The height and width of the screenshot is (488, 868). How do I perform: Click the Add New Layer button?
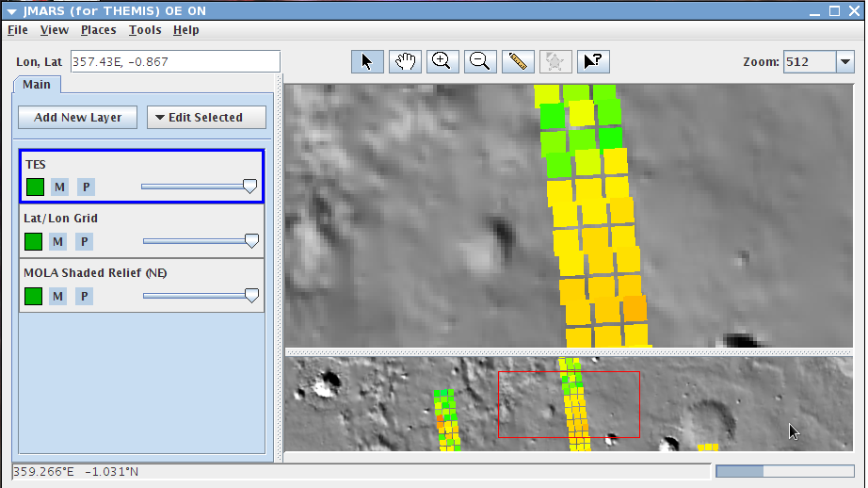point(77,118)
